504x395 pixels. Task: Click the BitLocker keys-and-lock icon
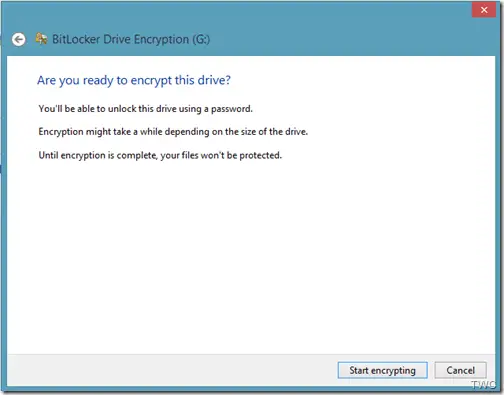[x=41, y=39]
